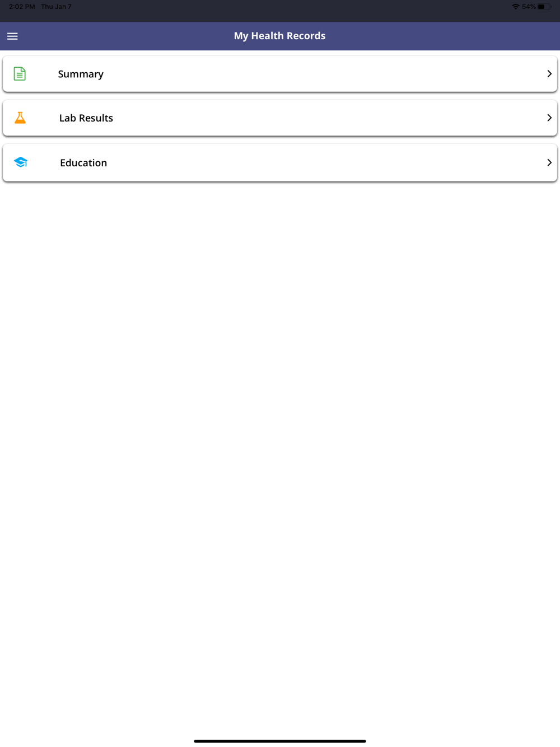Tap the Thu Jan 7 date
Viewport: 560px width, 747px height.
pos(56,7)
